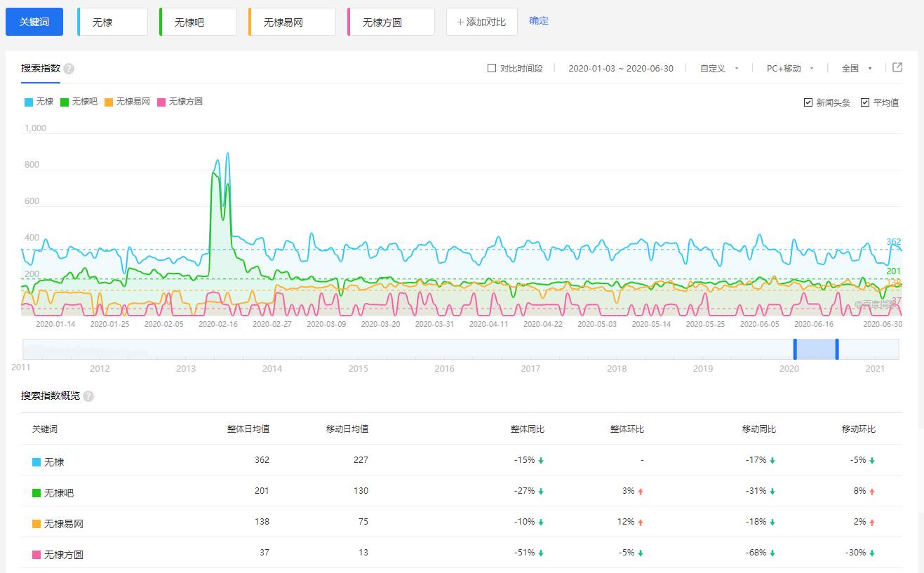Viewport: 924px width, 573px height.
Task: Expand the 全国 region dropdown
Action: [x=856, y=69]
